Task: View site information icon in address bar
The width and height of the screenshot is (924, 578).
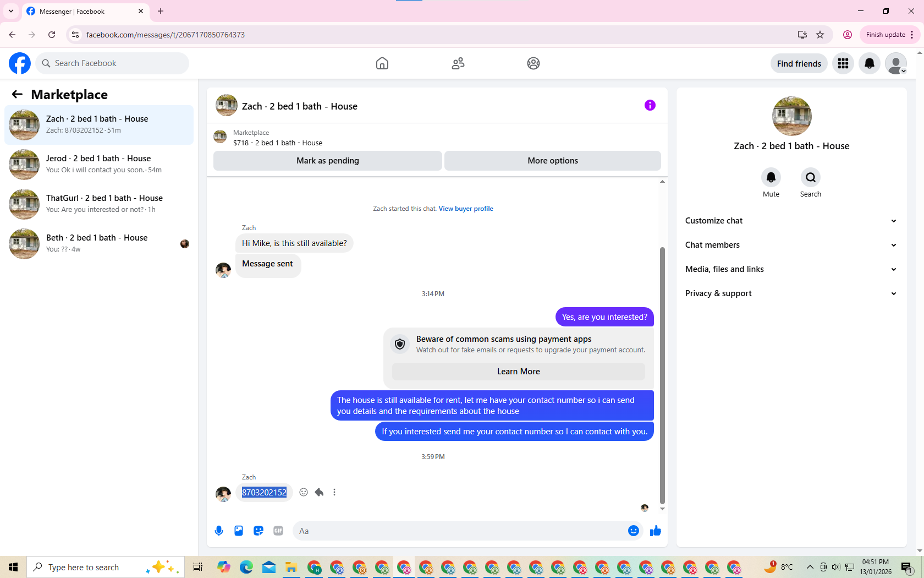Action: pyautogui.click(x=75, y=35)
